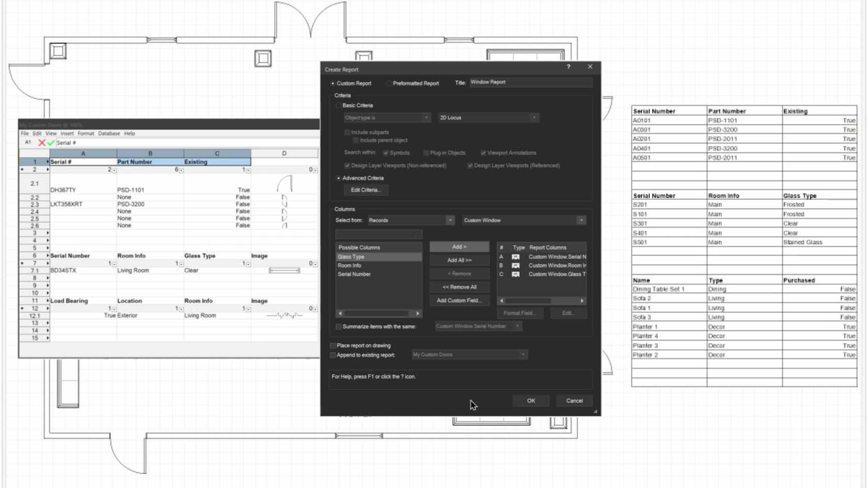Click left scroll arrow under Possible Columns list
Viewport: 868px width, 488px height.
(340, 313)
